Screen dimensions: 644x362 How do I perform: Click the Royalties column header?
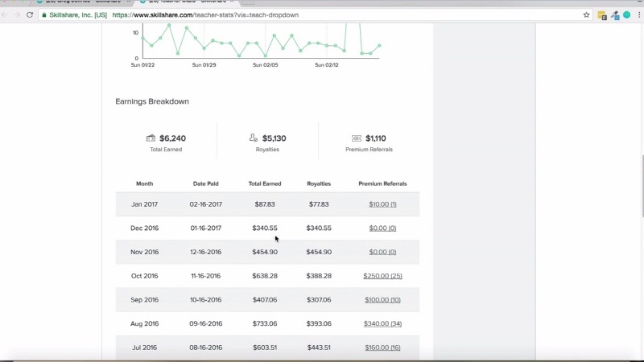[319, 183]
